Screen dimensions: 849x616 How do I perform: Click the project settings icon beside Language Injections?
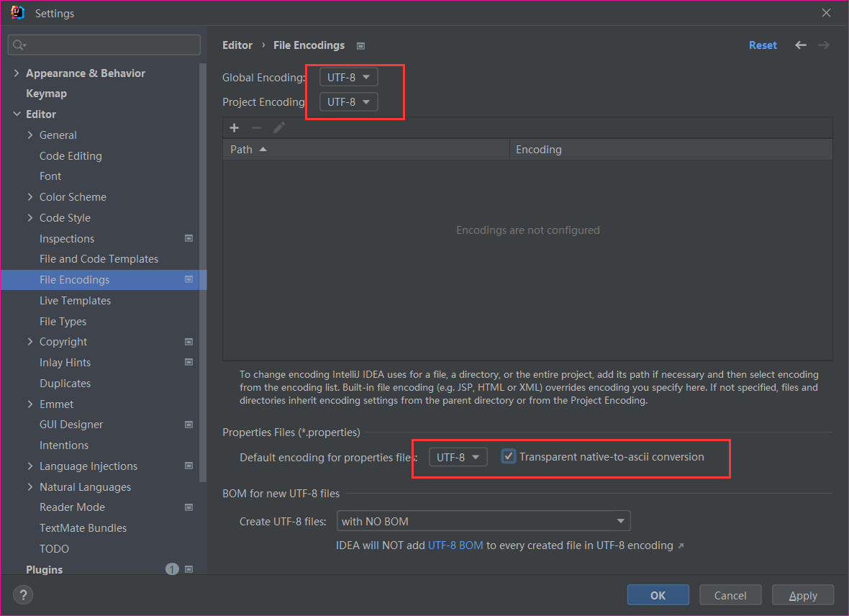(189, 466)
